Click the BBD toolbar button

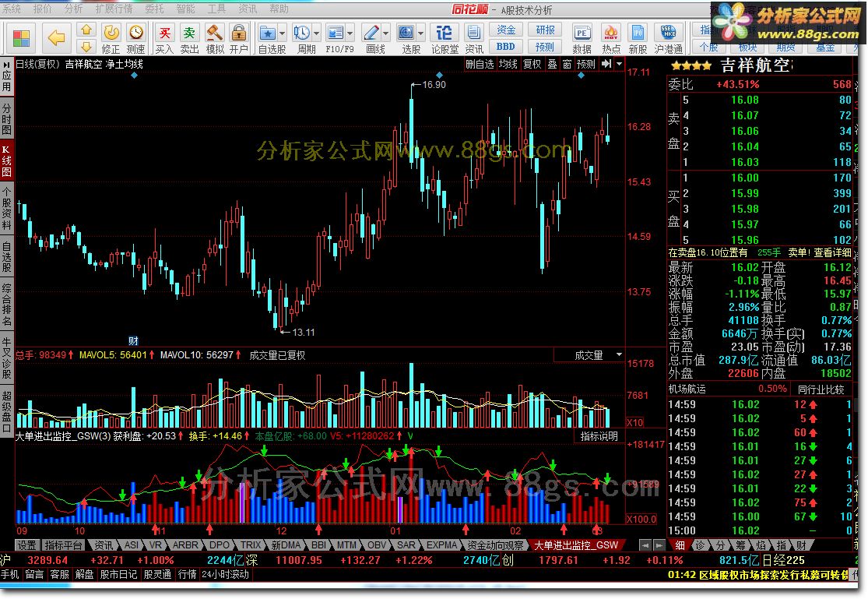[x=506, y=47]
